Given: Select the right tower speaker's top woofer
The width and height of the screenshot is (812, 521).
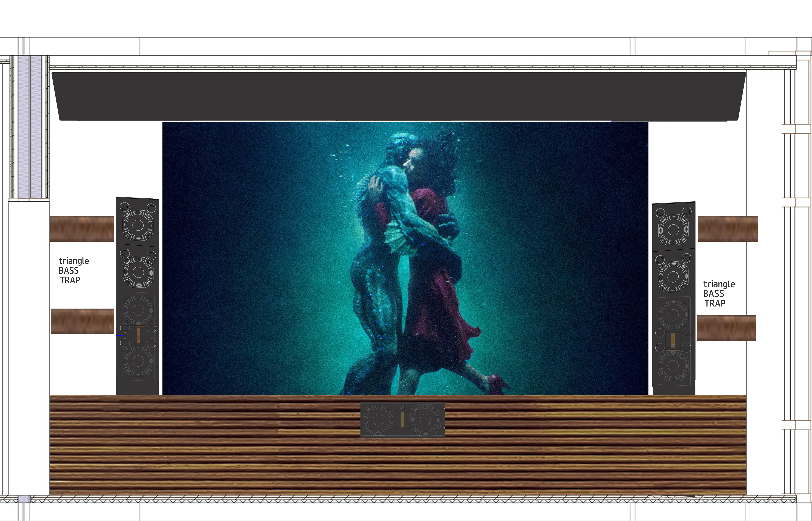Looking at the screenshot, I should click(673, 230).
